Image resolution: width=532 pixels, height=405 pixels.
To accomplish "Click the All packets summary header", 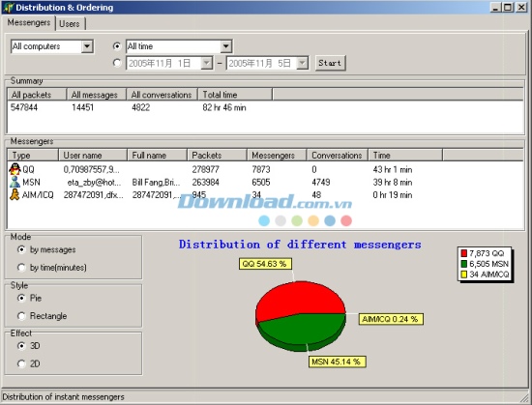I will point(37,94).
